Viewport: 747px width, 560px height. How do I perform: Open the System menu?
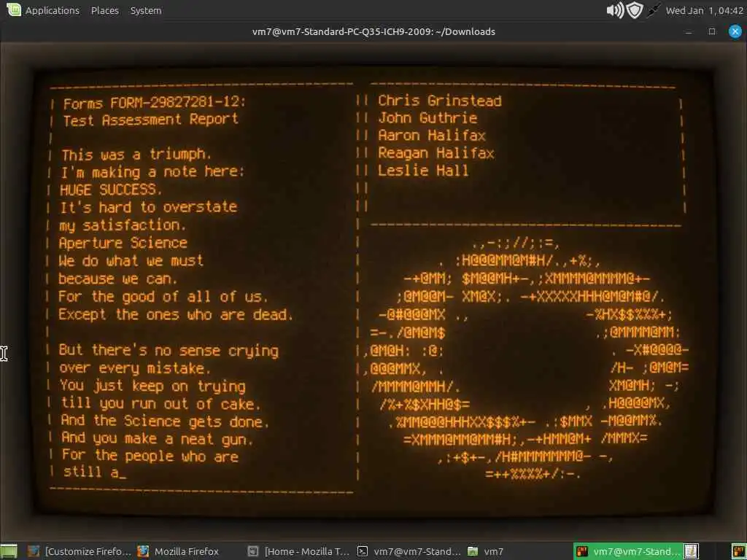[146, 10]
